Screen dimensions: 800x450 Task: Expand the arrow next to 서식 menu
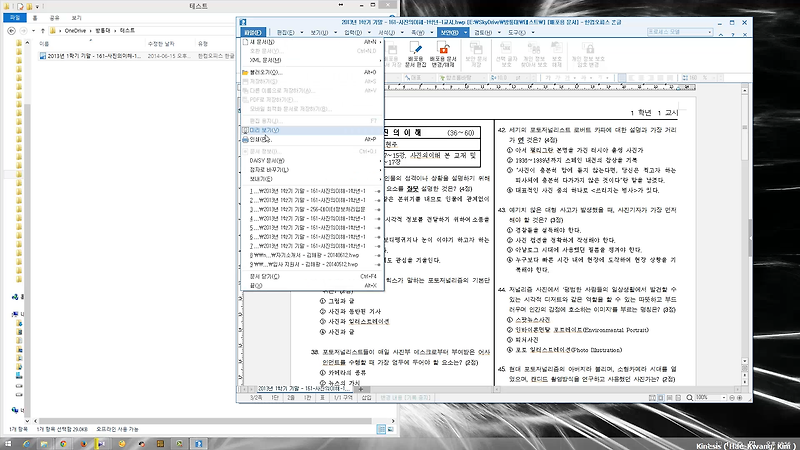(x=402, y=33)
